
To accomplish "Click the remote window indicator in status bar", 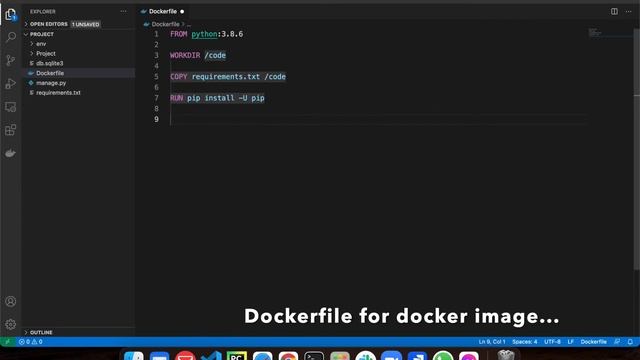I will click(7, 342).
